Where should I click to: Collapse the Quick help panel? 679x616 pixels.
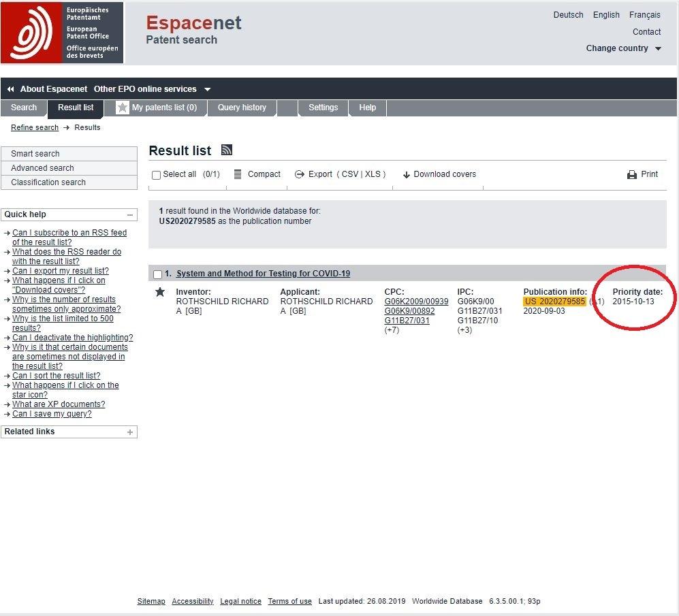130,214
